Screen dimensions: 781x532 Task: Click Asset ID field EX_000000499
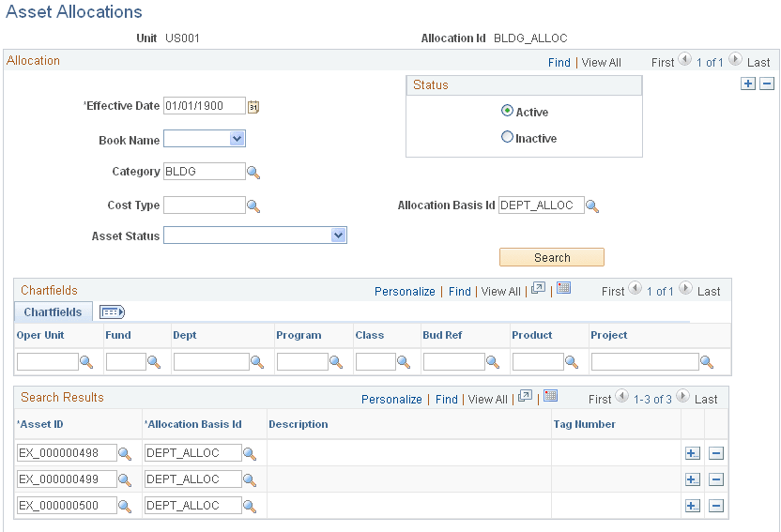(x=67, y=479)
